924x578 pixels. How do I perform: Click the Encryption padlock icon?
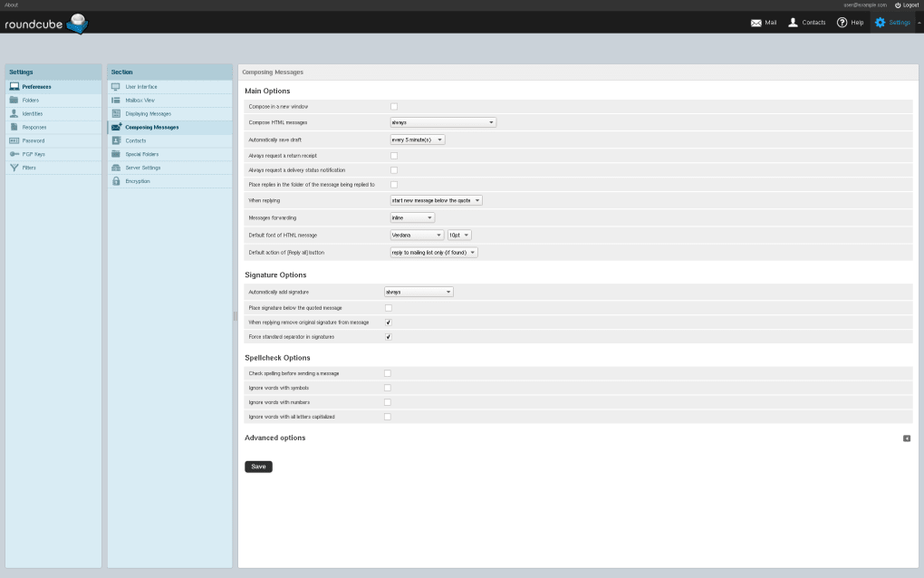(116, 181)
